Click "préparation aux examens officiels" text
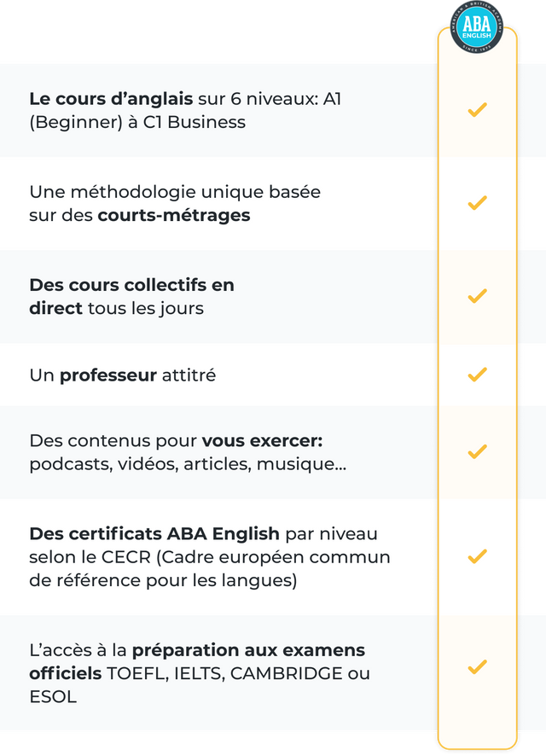The height and width of the screenshot is (756, 546). 197,661
